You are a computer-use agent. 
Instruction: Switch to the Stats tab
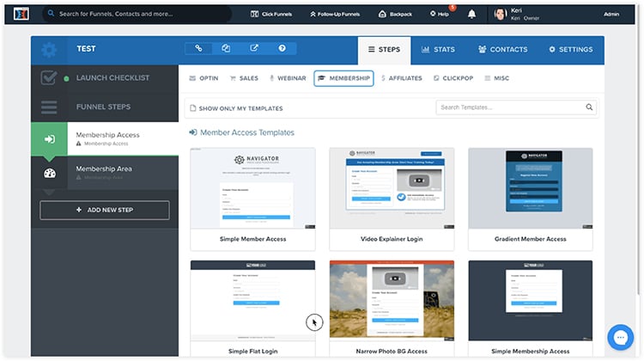438,50
